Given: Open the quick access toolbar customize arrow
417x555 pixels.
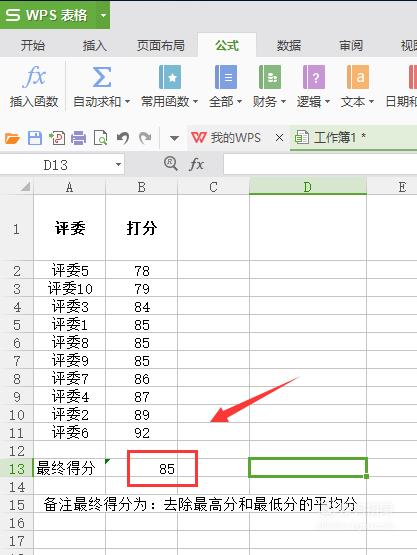Looking at the screenshot, I should (x=174, y=138).
